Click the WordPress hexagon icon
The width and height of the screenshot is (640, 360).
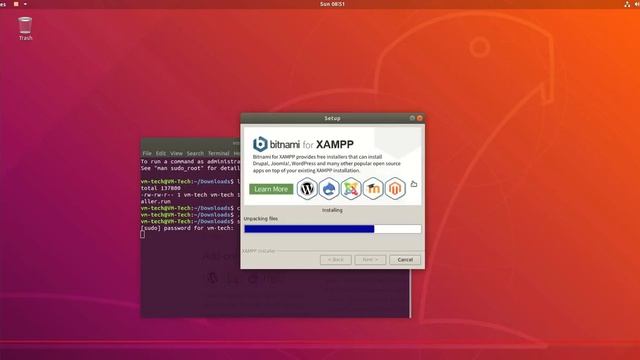(x=307, y=189)
